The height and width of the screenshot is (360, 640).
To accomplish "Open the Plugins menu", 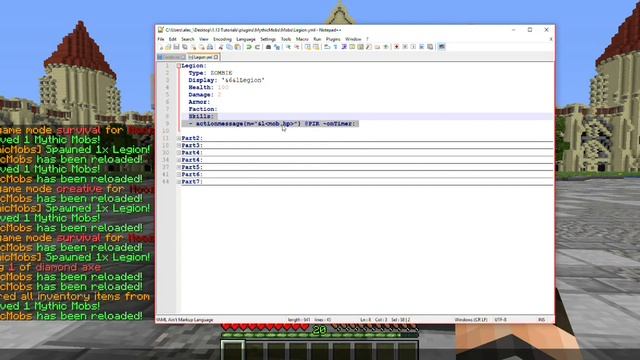I will tap(333, 39).
